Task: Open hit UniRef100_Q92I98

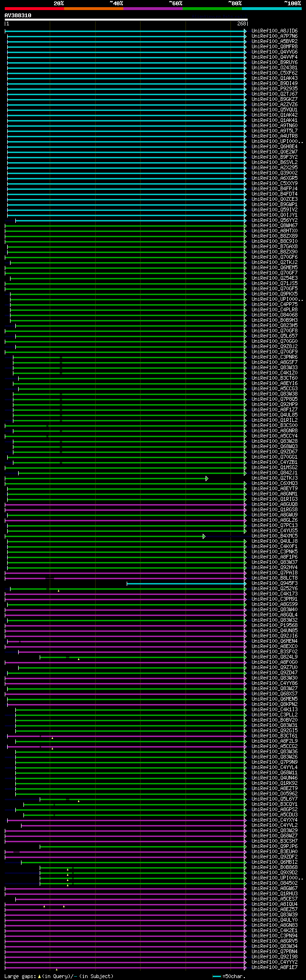Action: tap(274, 957)
